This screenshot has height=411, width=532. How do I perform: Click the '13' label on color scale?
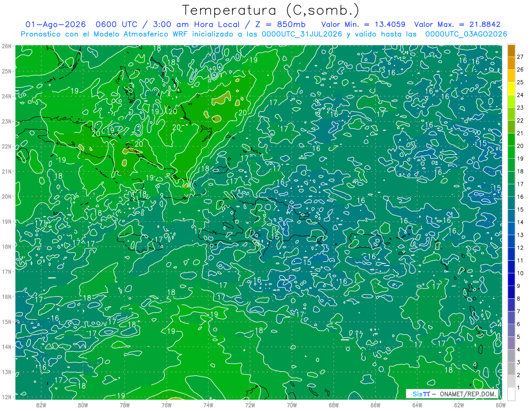(520, 235)
